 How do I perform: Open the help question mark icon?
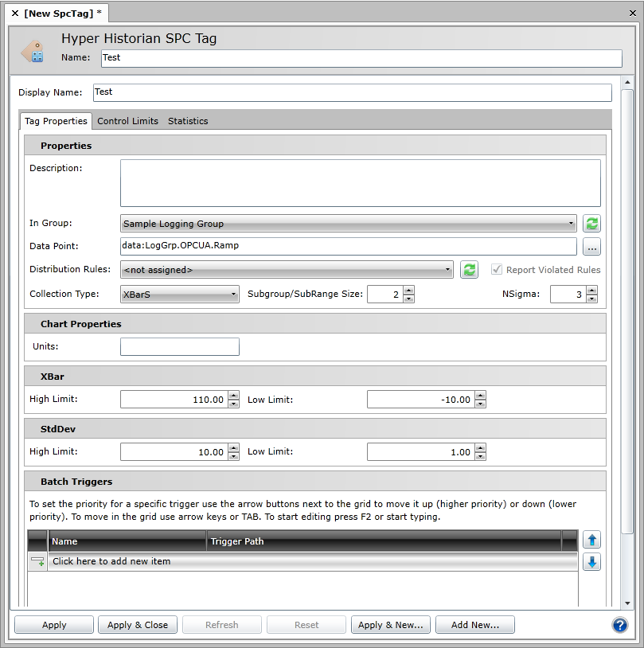(621, 625)
